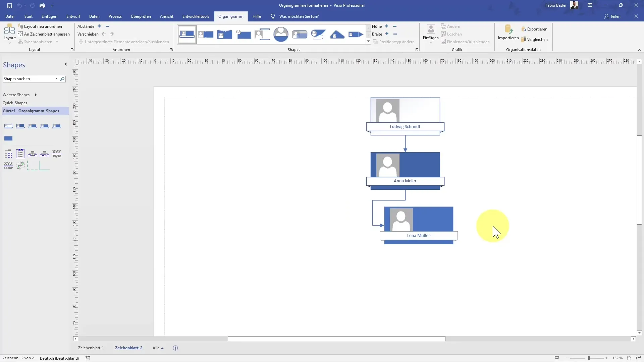Select the 'XYZ CORP' title shape
644x362 pixels.
pyautogui.click(x=8, y=165)
